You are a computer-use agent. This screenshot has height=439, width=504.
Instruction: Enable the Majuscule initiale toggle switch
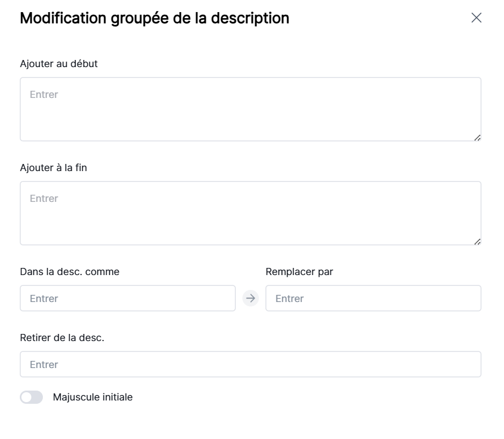point(31,397)
